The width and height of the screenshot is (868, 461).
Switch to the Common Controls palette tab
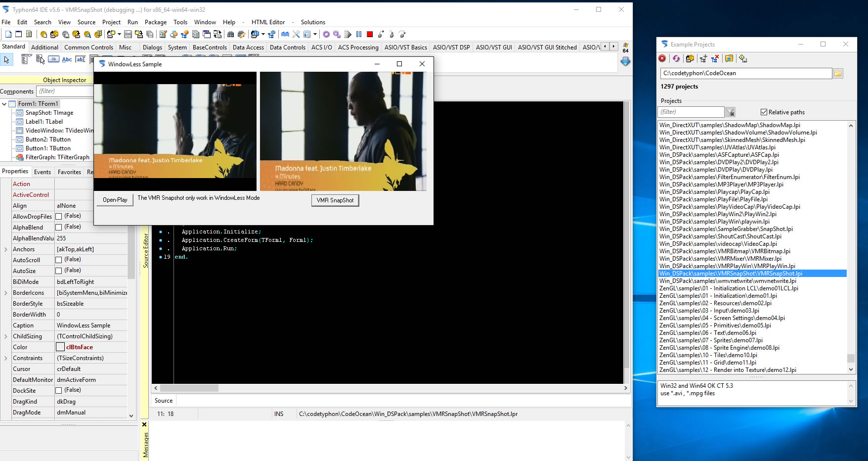coord(88,47)
